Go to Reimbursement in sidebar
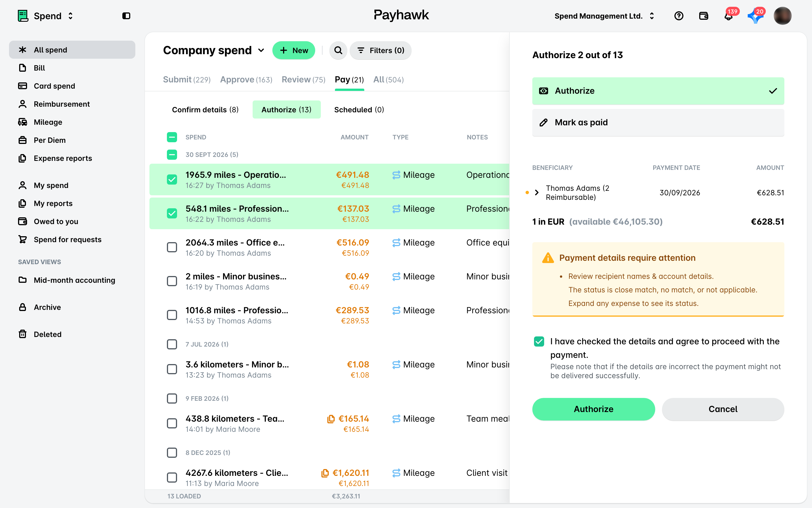812x508 pixels. [72, 104]
